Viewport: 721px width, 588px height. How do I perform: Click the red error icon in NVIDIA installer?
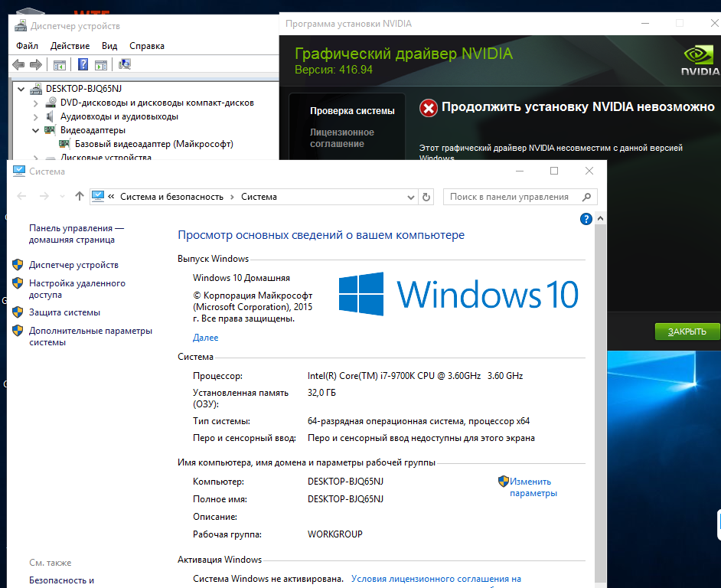428,109
